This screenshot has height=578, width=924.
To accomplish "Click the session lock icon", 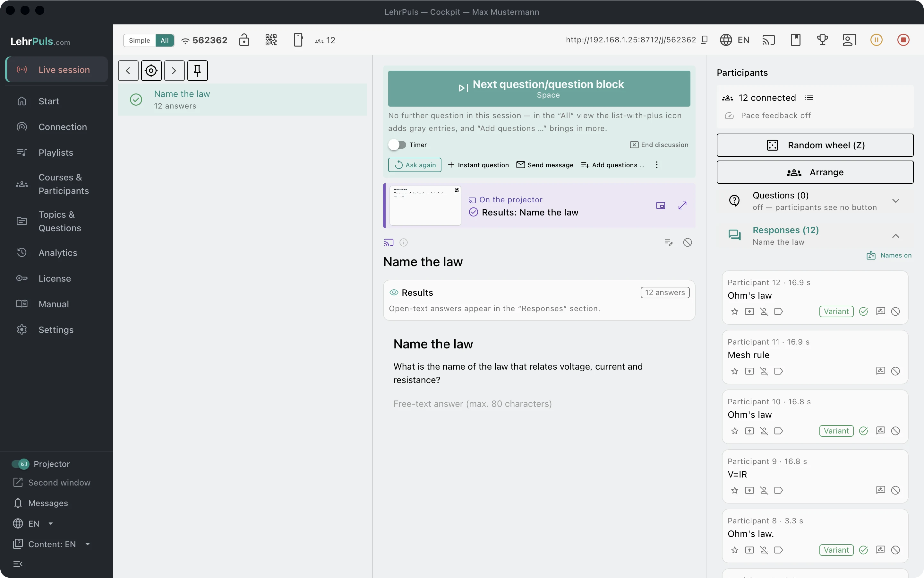I will [244, 40].
